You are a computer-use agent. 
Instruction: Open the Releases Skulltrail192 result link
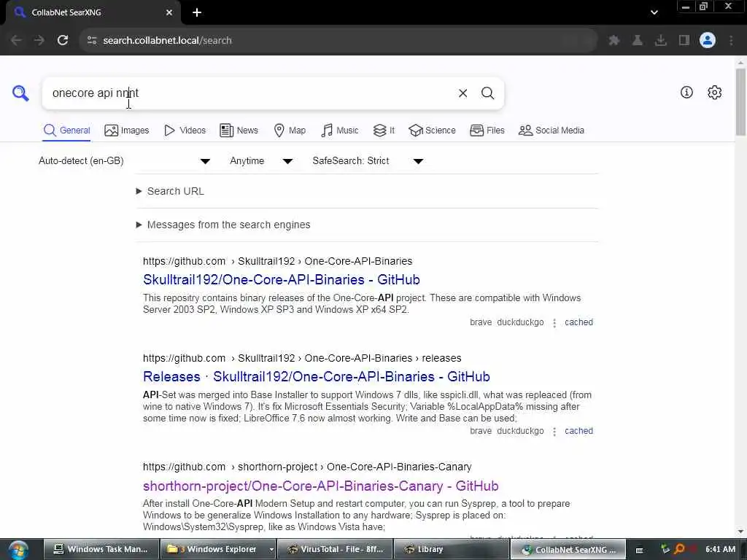(x=317, y=377)
